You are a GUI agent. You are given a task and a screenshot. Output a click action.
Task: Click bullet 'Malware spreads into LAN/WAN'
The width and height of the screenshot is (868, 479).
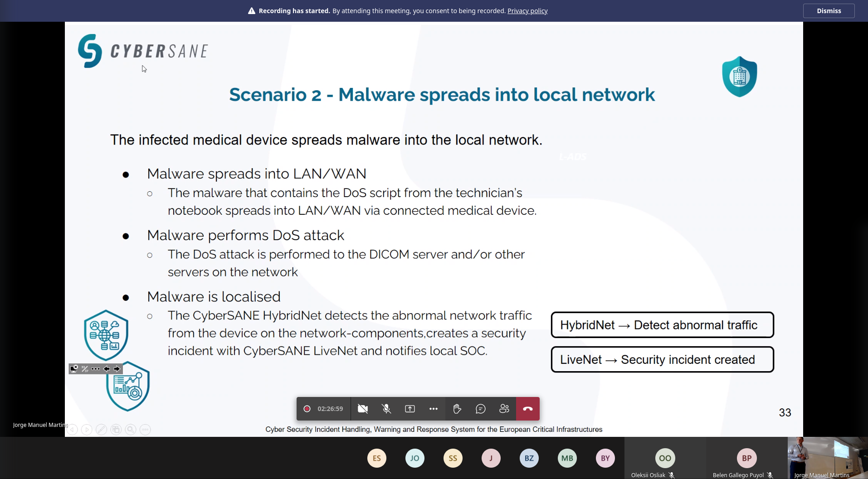click(x=257, y=174)
